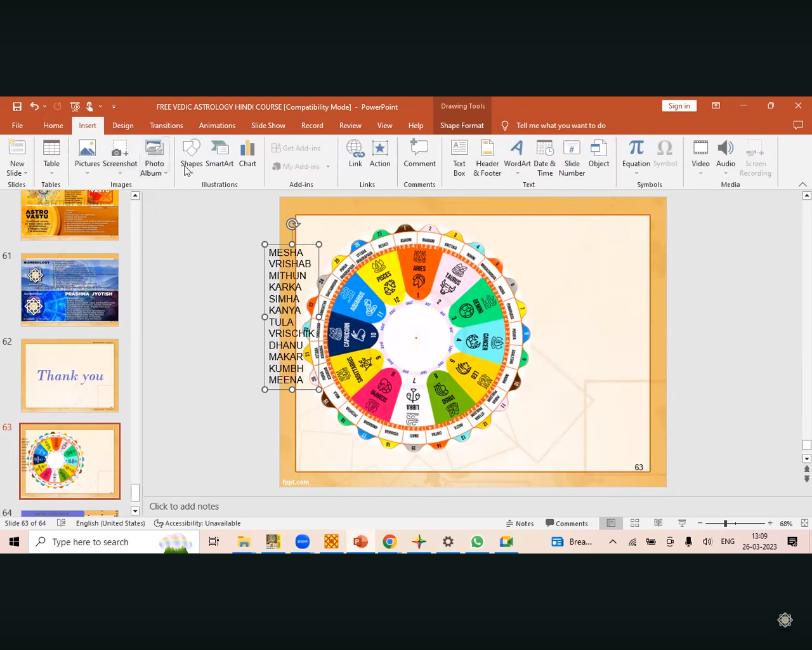Select the Thank you slide thumbnail
This screenshot has height=650, width=812.
[70, 375]
